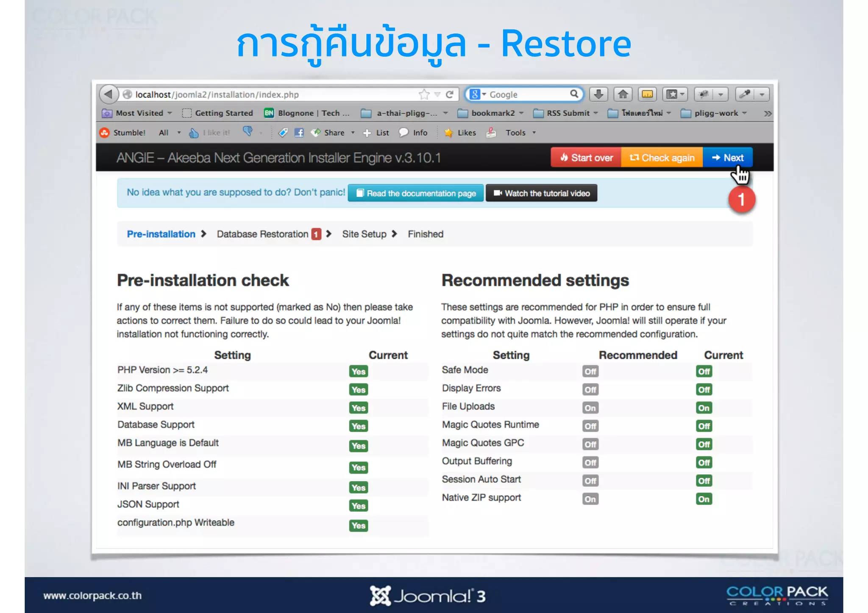868x613 pixels.
Task: Click the thumbs down icon
Action: click(248, 132)
